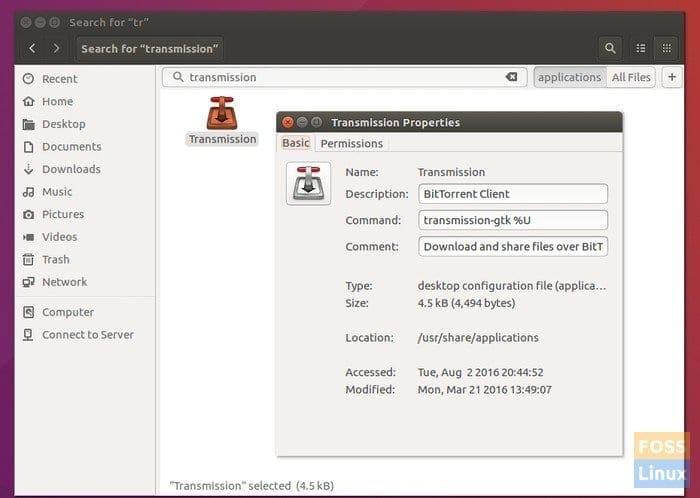Edit the Command field transmission-gtk %U
700x498 pixels.
pyautogui.click(x=512, y=220)
